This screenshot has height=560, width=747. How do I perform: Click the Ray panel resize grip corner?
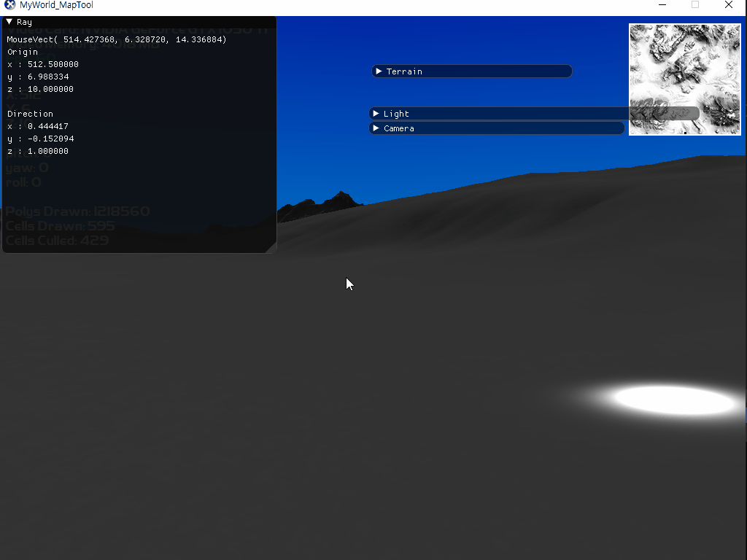tap(271, 248)
